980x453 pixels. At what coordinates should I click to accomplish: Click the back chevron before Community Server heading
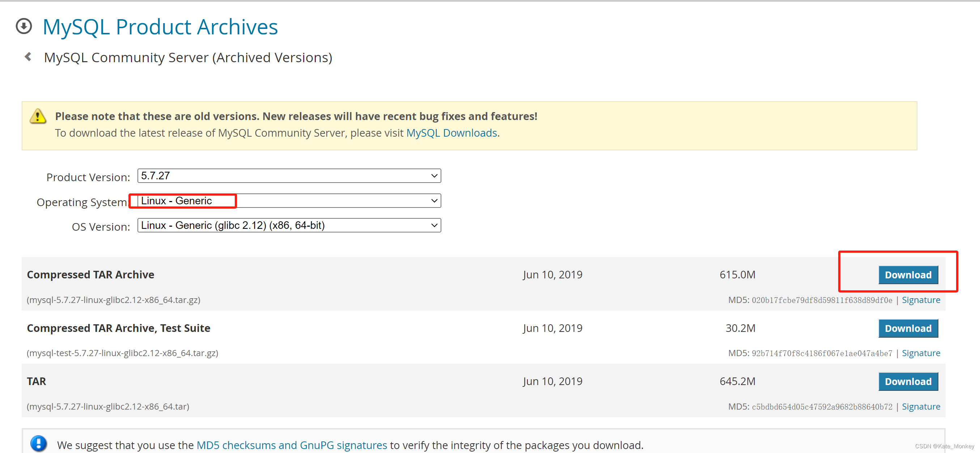28,57
